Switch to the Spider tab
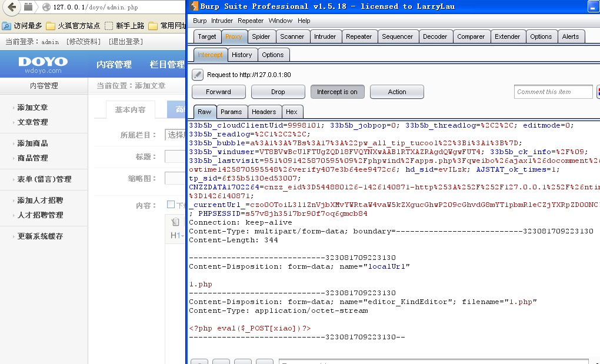 261,36
